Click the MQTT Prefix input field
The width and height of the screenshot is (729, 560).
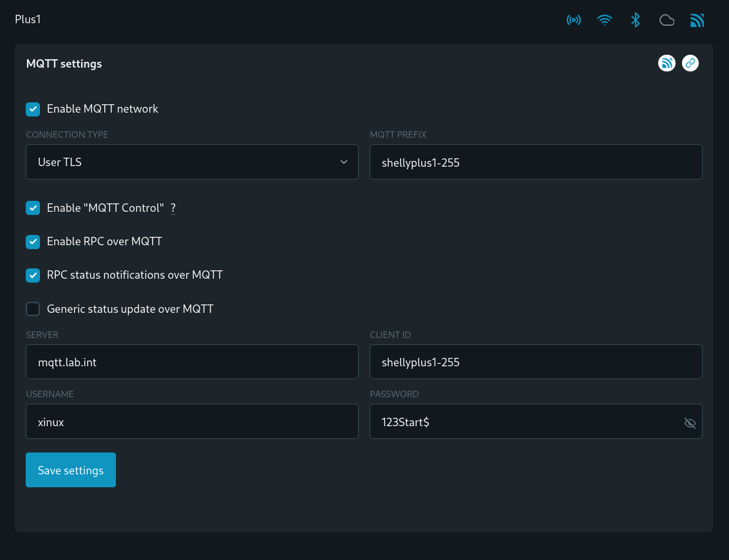535,162
